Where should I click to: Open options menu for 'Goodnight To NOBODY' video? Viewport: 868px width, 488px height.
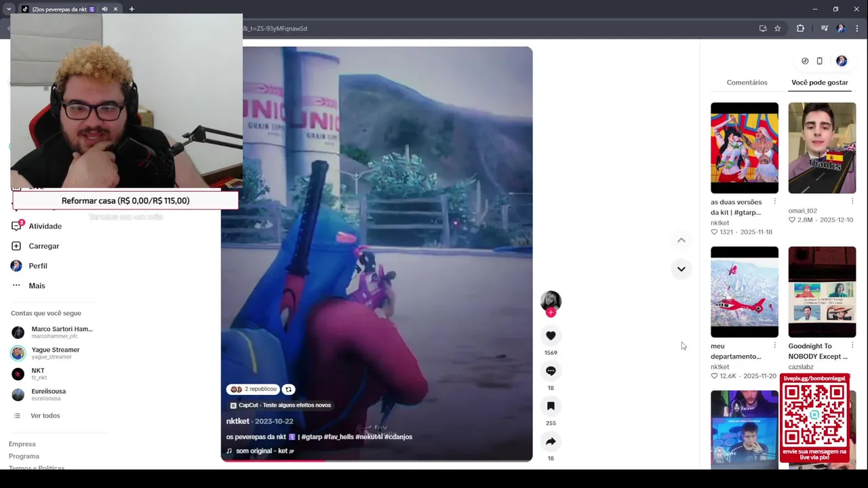tap(852, 346)
